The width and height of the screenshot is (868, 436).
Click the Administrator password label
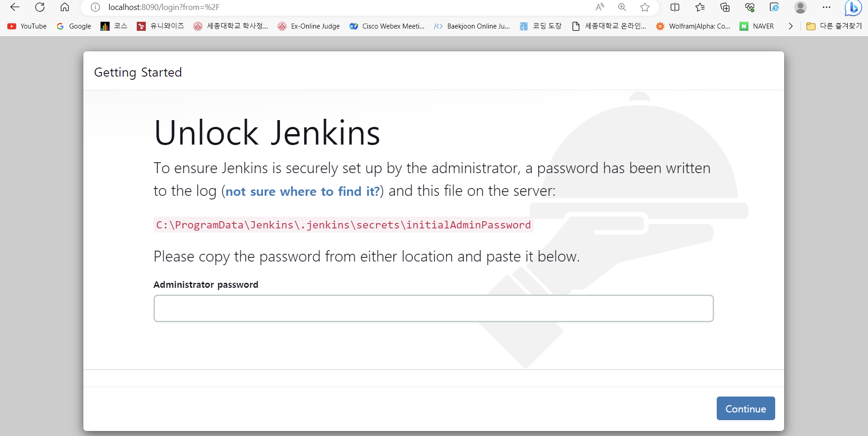coord(206,285)
